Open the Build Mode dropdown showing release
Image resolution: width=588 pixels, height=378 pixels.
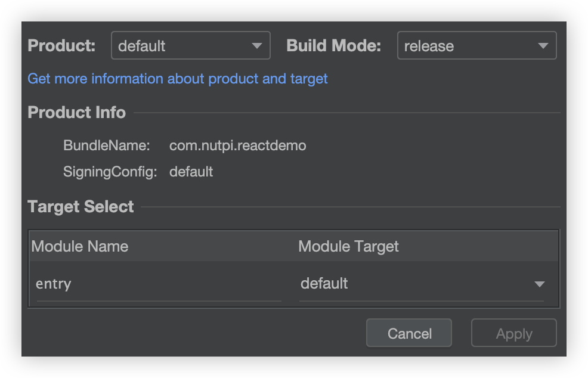[468, 46]
